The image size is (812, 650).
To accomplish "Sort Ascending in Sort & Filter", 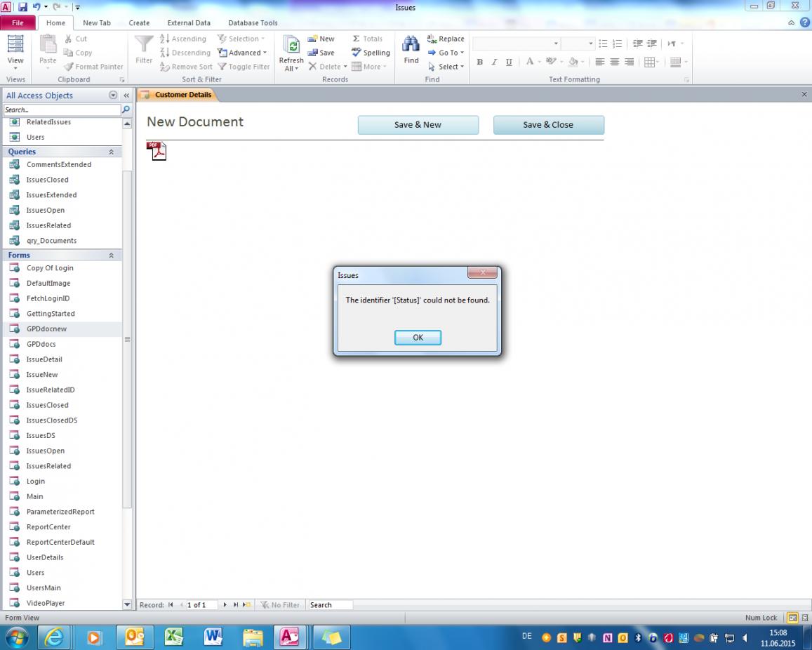I will (182, 39).
